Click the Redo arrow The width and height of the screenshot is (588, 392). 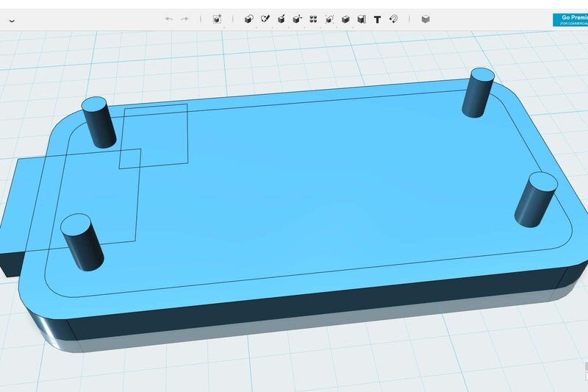(184, 19)
